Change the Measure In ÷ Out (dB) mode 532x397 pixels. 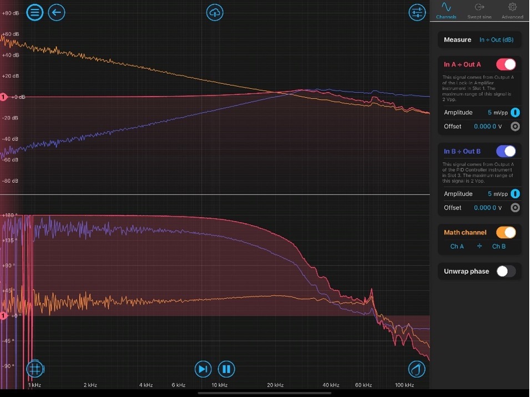pyautogui.click(x=496, y=40)
